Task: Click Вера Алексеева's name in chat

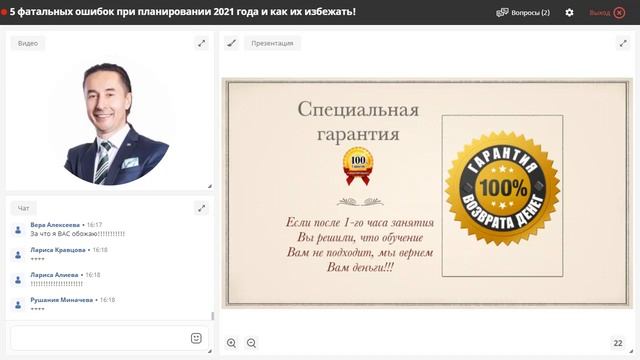Action: coord(55,225)
